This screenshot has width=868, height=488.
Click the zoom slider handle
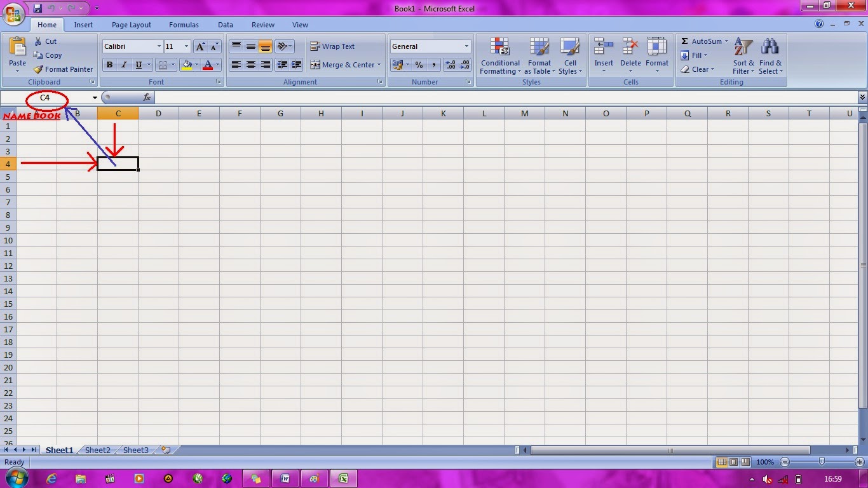822,462
